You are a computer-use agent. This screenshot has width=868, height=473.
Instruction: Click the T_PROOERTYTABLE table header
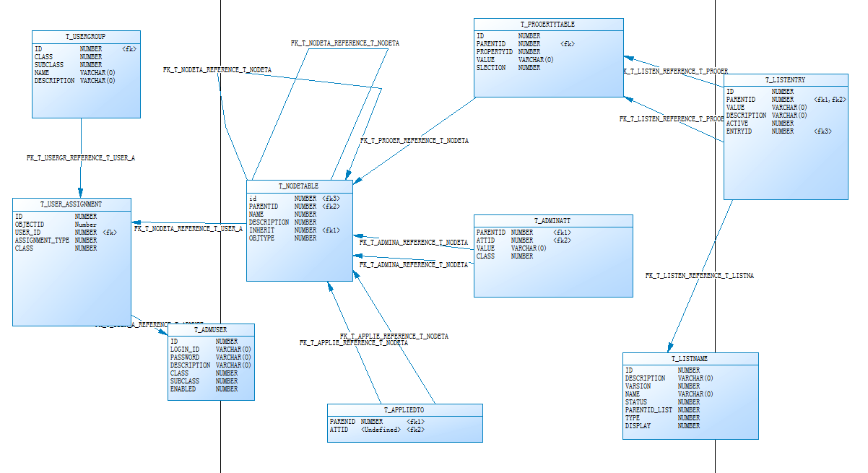pyautogui.click(x=548, y=25)
